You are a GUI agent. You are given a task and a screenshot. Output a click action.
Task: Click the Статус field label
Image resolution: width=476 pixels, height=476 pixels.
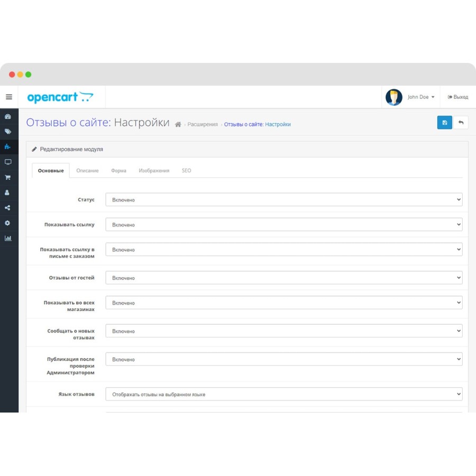coord(86,200)
